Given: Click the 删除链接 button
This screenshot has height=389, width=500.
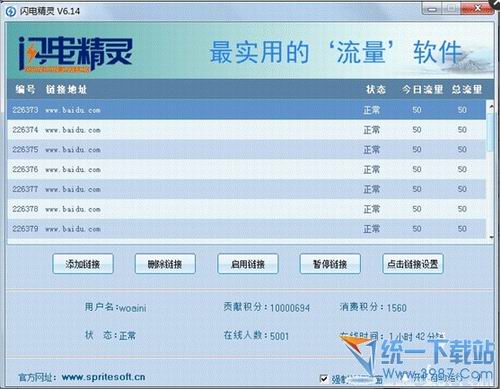Looking at the screenshot, I should tap(165, 264).
